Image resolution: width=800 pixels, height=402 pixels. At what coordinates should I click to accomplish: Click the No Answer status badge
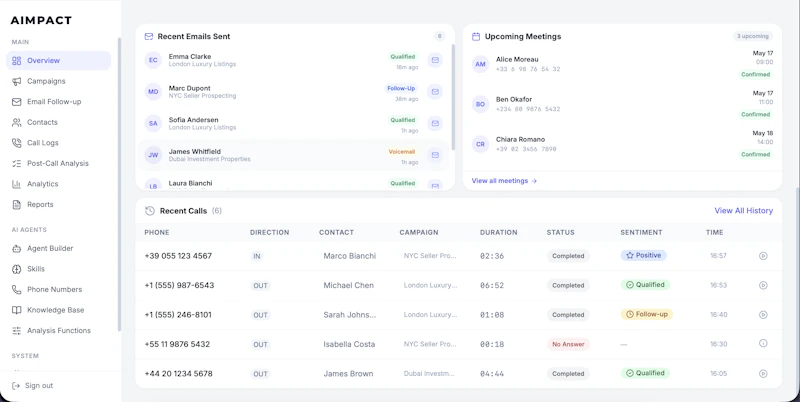[568, 344]
